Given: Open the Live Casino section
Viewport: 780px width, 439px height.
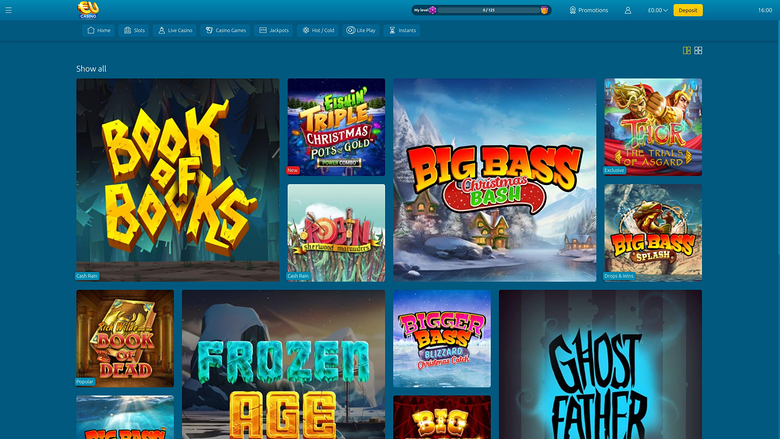Looking at the screenshot, I should (175, 30).
